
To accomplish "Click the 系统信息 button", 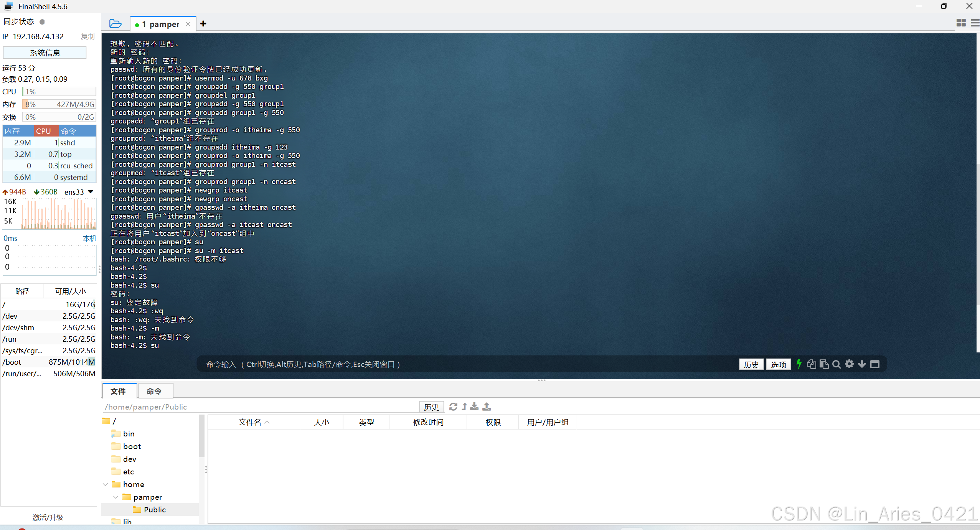I will [45, 53].
